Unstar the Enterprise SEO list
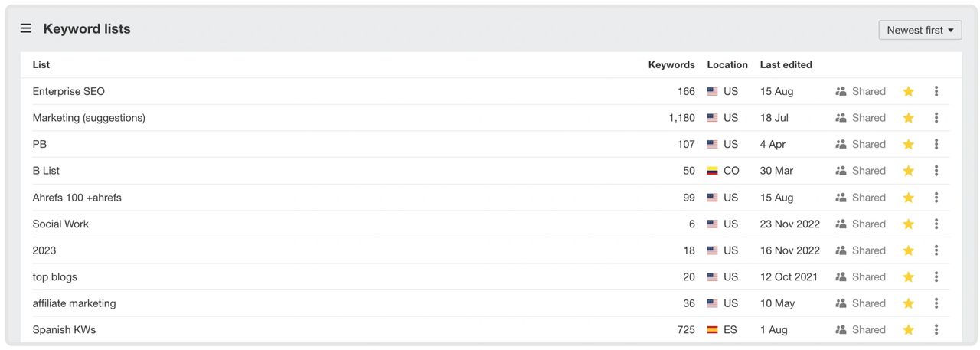Image resolution: width=980 pixels, height=350 pixels. (908, 91)
